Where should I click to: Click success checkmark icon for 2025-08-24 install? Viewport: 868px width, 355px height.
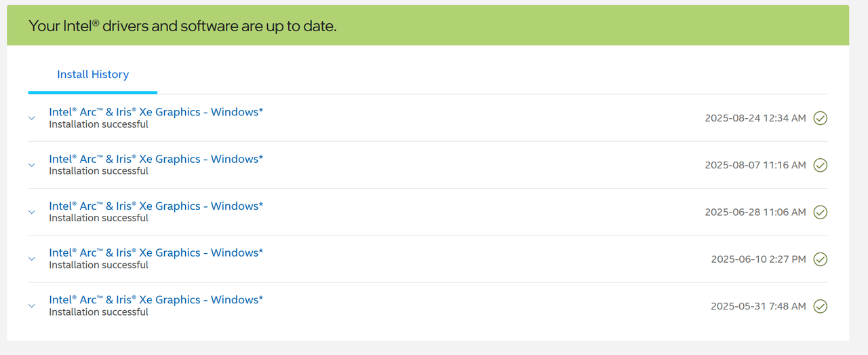click(x=821, y=118)
